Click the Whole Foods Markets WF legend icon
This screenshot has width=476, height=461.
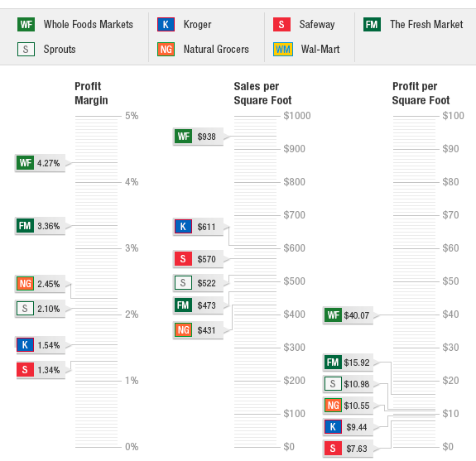26,25
